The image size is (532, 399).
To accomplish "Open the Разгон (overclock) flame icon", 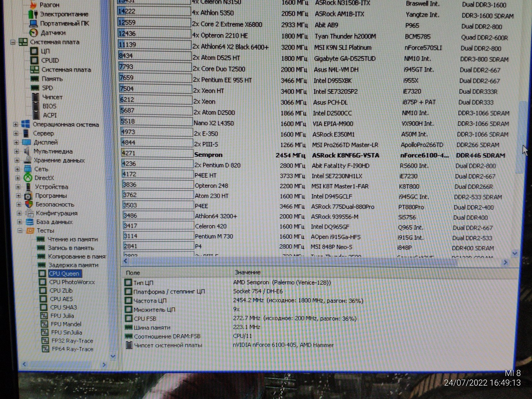I will [x=33, y=5].
